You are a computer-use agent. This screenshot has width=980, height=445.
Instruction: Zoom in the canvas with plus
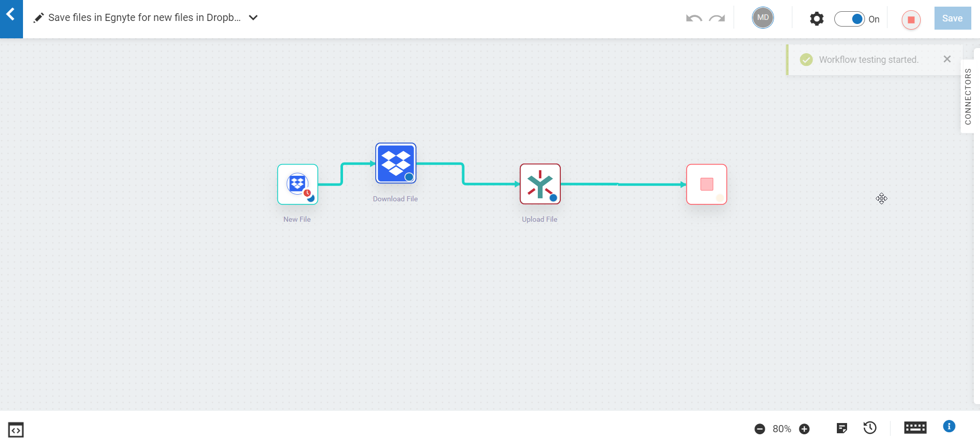(x=804, y=429)
